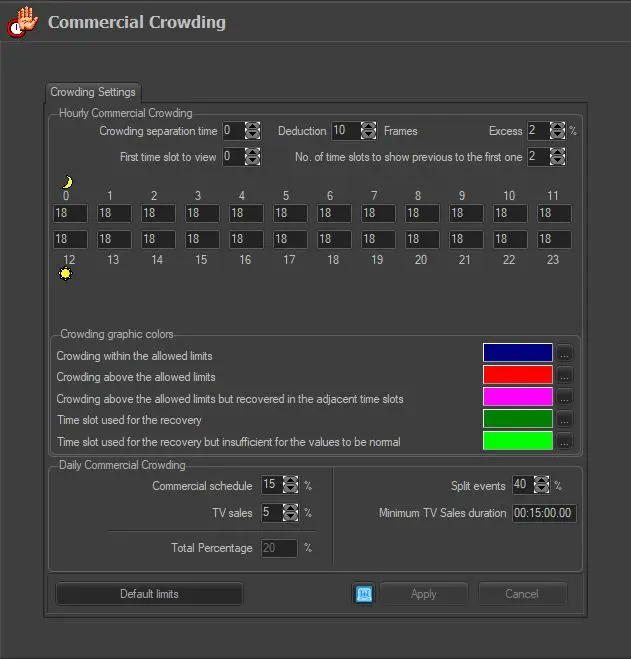Adjust the Deduction frames spinner
Screen dimensions: 631x659
coord(367,131)
